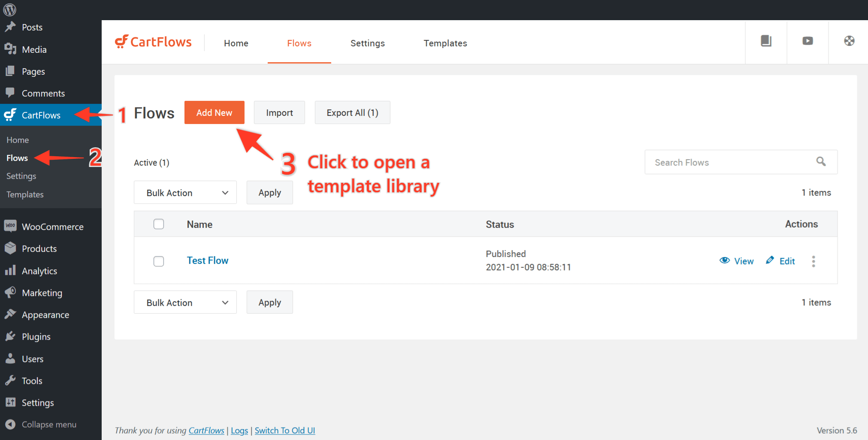Image resolution: width=868 pixels, height=440 pixels.
Task: Open the three-dot menu for Test Flow
Action: (813, 261)
